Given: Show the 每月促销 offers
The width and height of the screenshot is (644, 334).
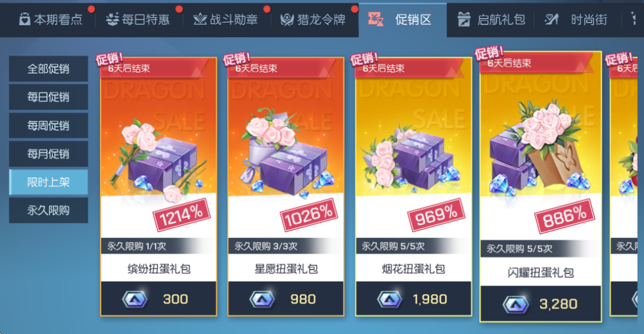Looking at the screenshot, I should click(x=48, y=154).
